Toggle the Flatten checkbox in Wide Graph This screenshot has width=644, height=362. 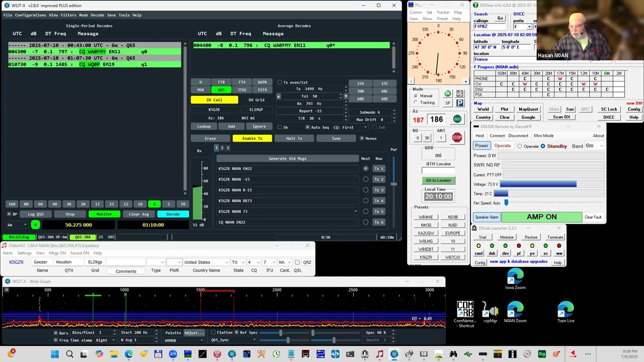(x=213, y=332)
